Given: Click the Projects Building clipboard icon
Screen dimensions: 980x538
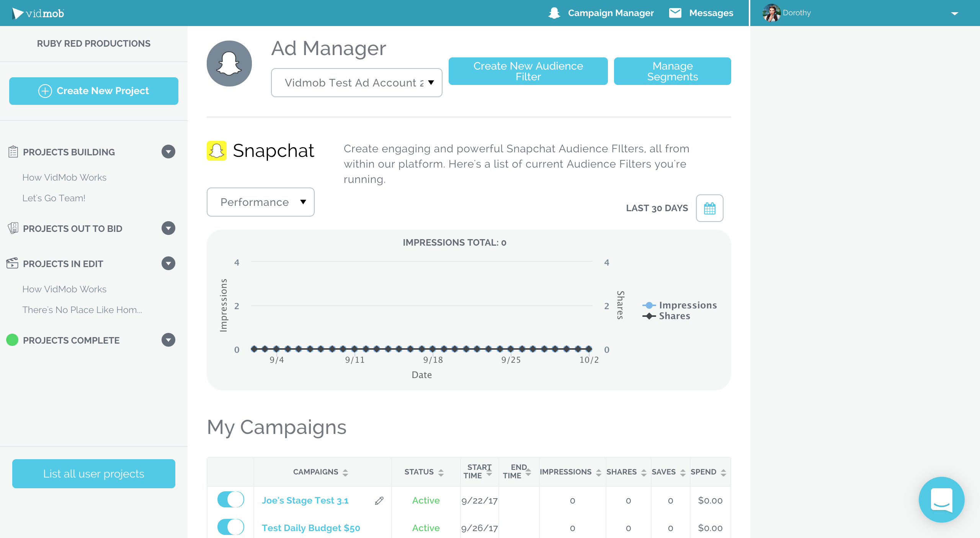Looking at the screenshot, I should click(13, 152).
